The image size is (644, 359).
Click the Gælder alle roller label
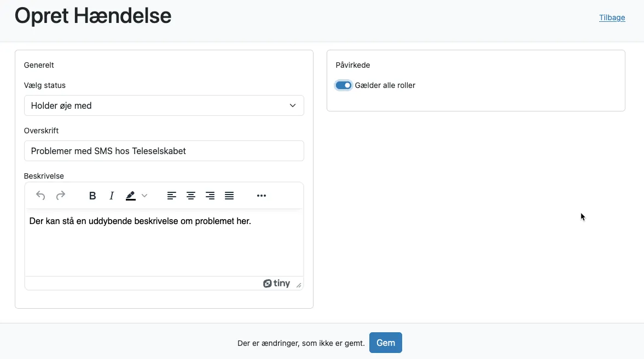point(385,85)
